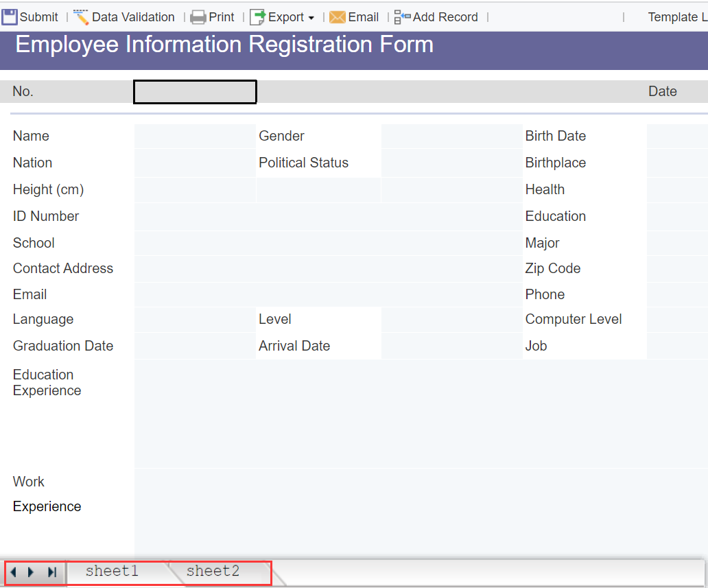Click the last-sheet navigation arrow
Viewport: 708px width, 588px height.
pos(51,572)
